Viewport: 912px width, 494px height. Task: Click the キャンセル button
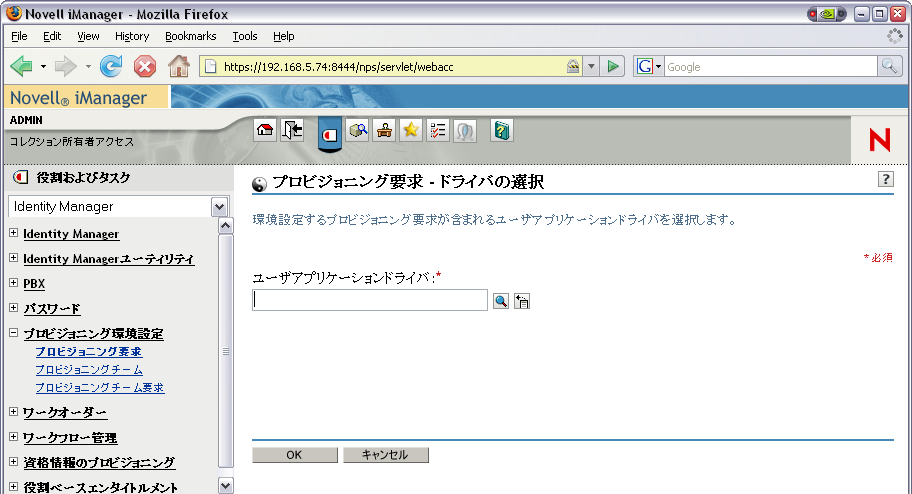point(386,455)
